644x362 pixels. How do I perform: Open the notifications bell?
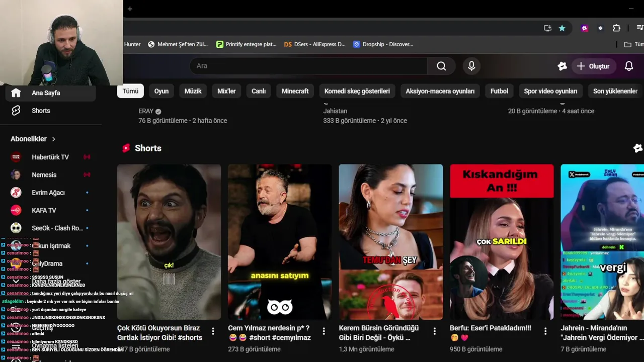pos(629,66)
